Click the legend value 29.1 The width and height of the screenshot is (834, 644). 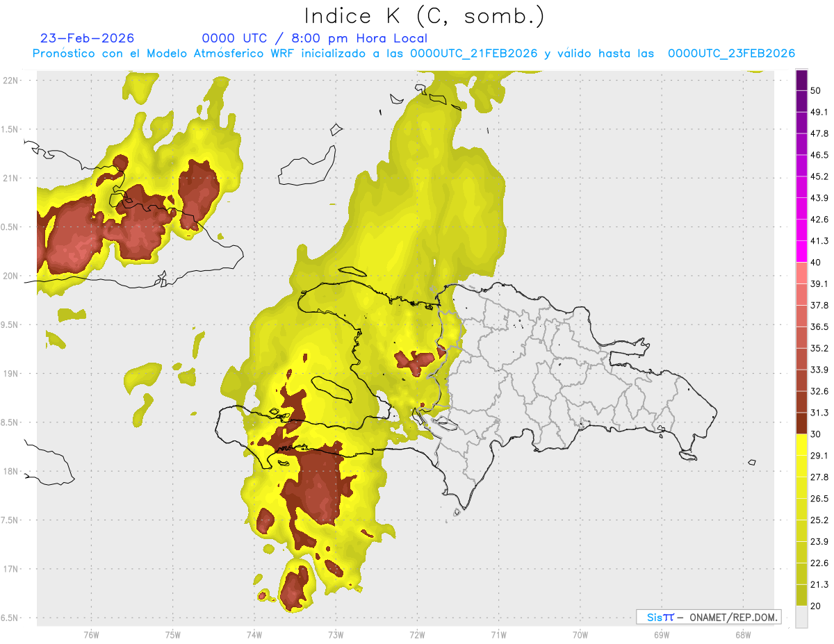coord(819,456)
